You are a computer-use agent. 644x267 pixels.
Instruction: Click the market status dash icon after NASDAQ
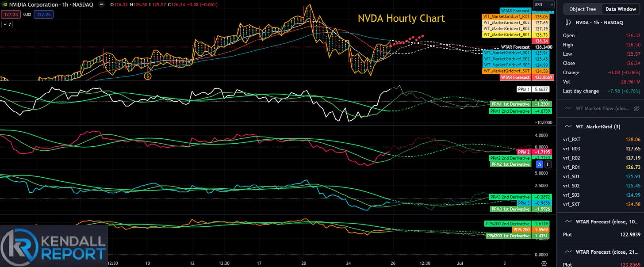tap(101, 4)
